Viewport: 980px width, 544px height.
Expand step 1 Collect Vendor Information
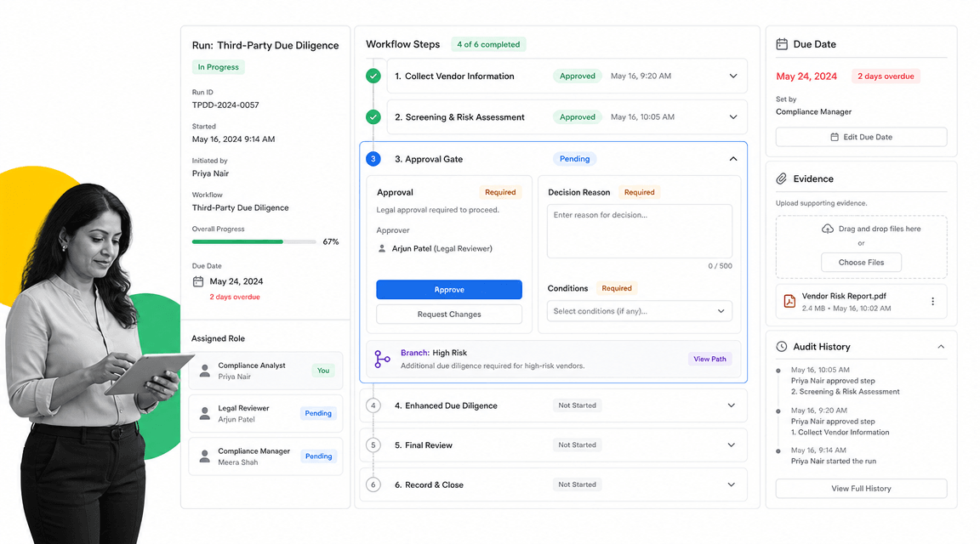tap(733, 76)
